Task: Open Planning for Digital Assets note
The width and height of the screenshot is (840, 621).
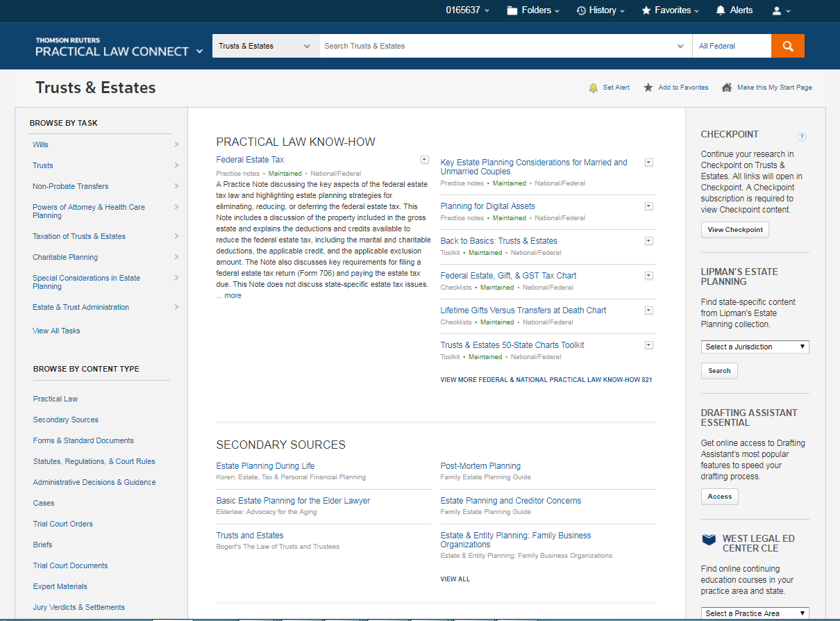Action: click(487, 206)
